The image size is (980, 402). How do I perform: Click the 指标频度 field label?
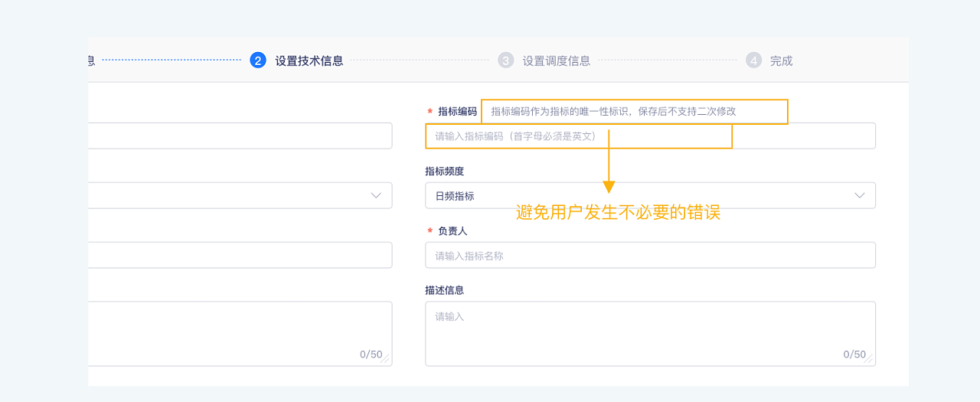click(444, 171)
